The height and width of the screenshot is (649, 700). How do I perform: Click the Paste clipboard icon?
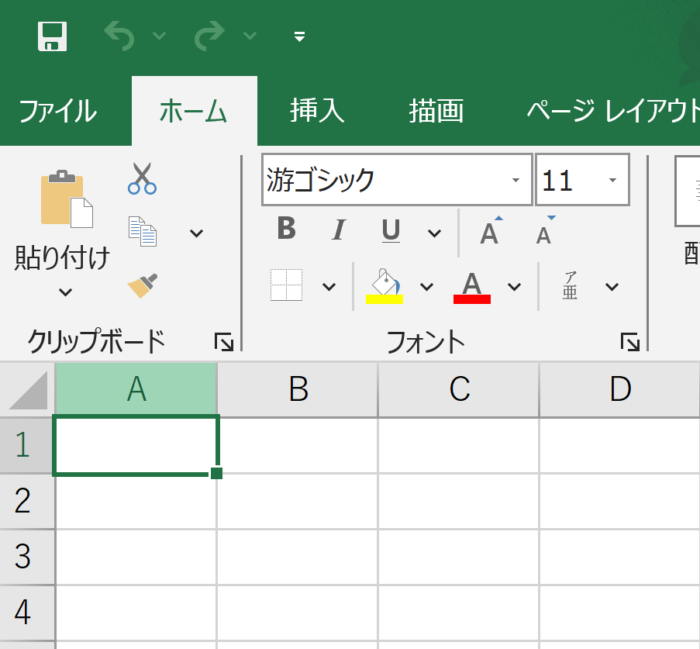[x=66, y=199]
